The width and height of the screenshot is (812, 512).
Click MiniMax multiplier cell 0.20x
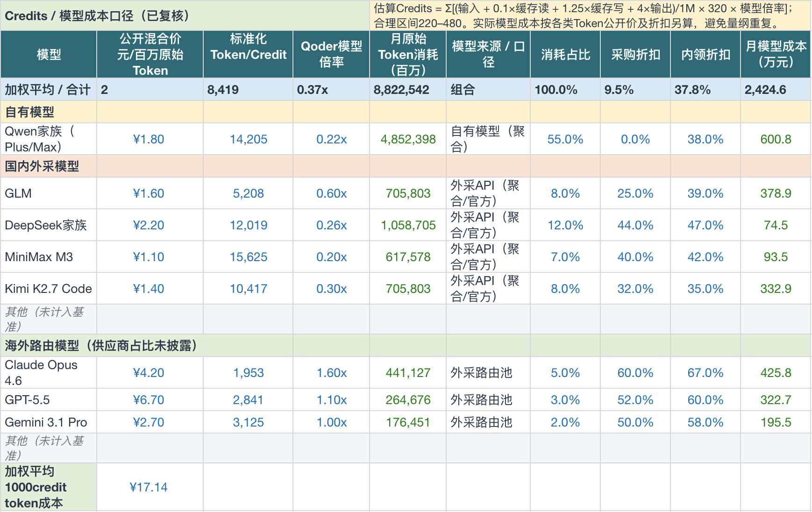(x=331, y=257)
